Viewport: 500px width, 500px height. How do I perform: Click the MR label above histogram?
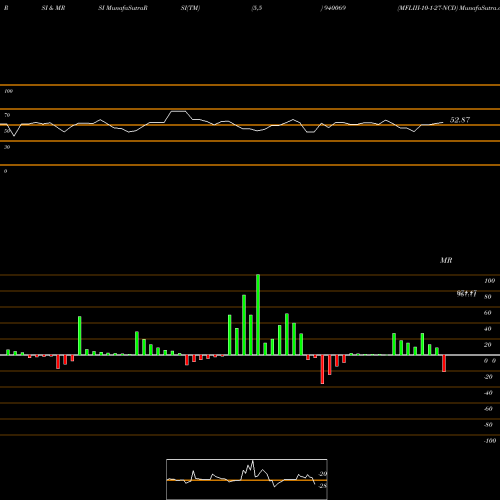pyautogui.click(x=446, y=260)
